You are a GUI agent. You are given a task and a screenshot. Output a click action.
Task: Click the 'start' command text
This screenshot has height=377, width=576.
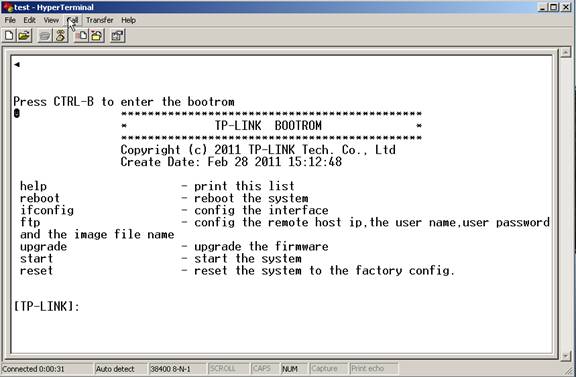tap(36, 259)
